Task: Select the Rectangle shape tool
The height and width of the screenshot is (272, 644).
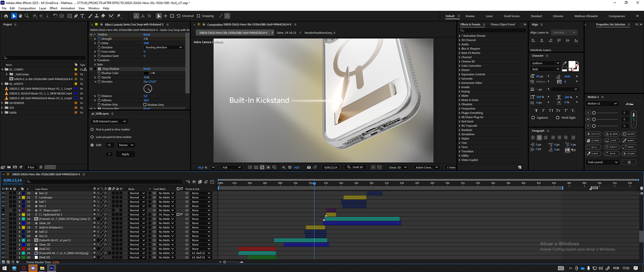Action: pos(70,16)
